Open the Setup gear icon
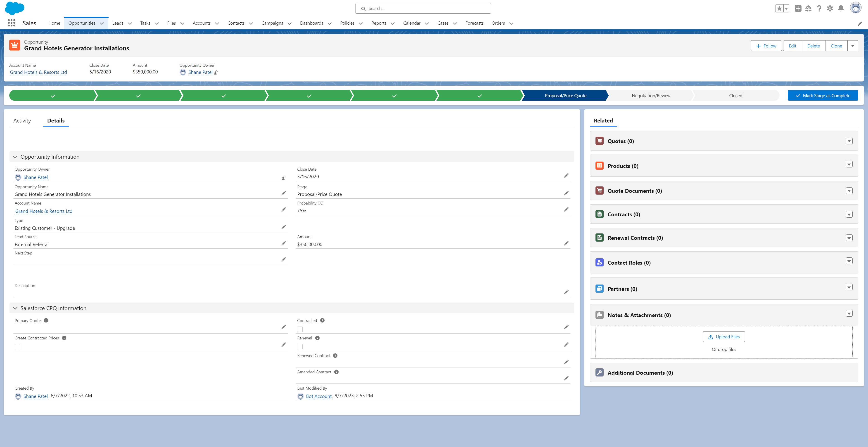868x447 pixels. pyautogui.click(x=830, y=8)
